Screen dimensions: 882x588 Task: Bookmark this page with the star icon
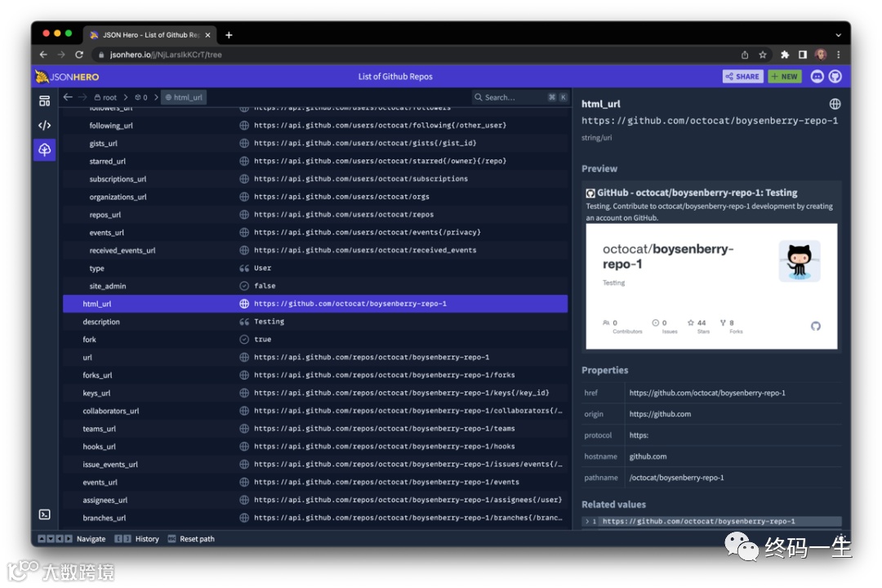point(763,55)
